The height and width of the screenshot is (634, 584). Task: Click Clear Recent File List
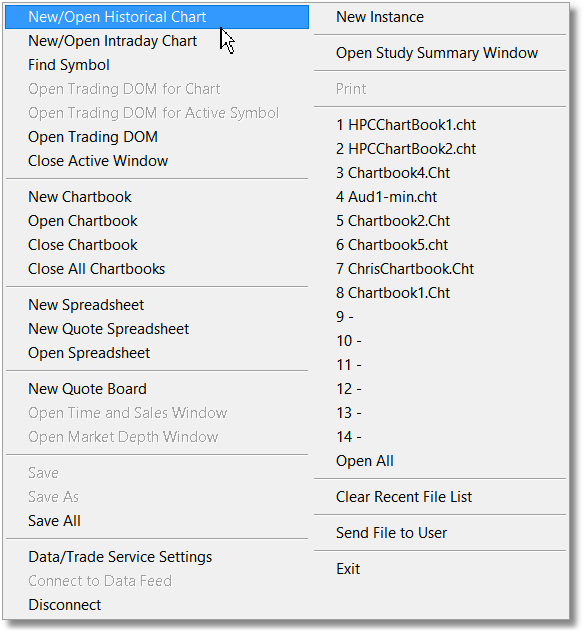pyautogui.click(x=440, y=497)
